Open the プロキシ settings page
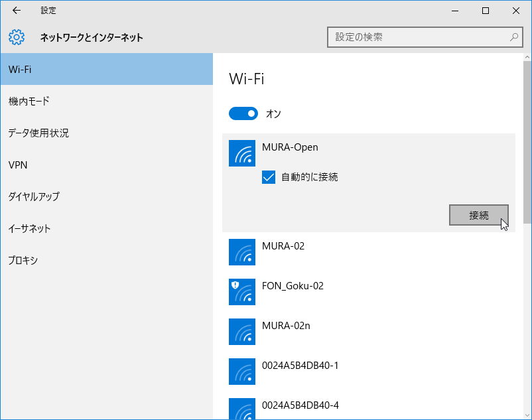 107,260
